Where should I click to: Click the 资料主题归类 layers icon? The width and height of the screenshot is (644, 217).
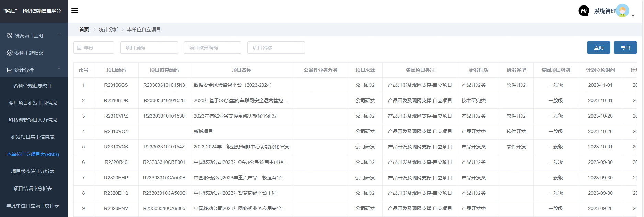click(10, 53)
